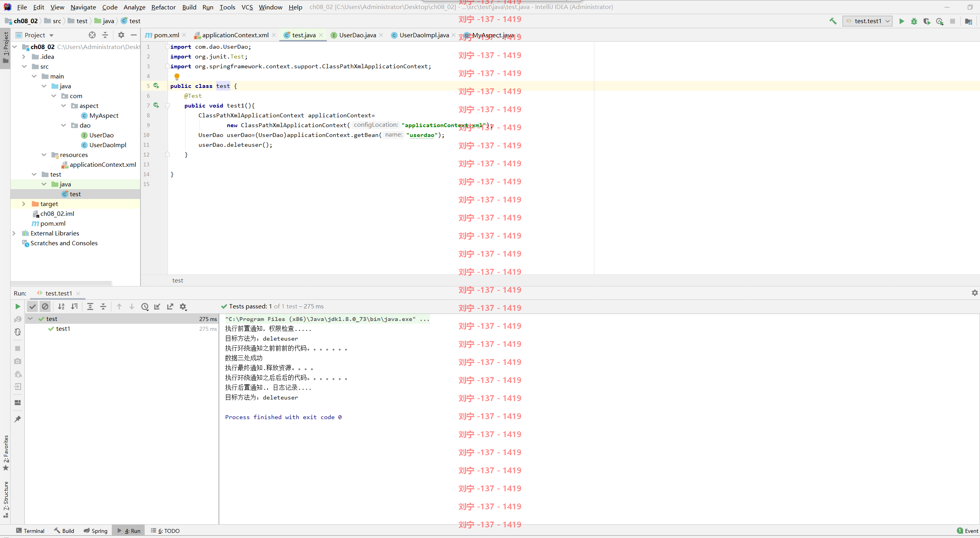The width and height of the screenshot is (980, 538).
Task: Import test results icon
Action: point(157,306)
